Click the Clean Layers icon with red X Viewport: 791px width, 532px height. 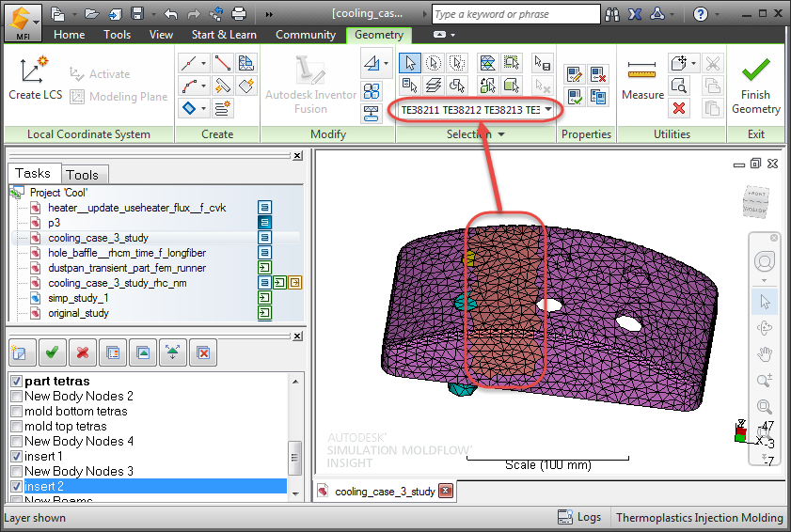click(x=203, y=352)
